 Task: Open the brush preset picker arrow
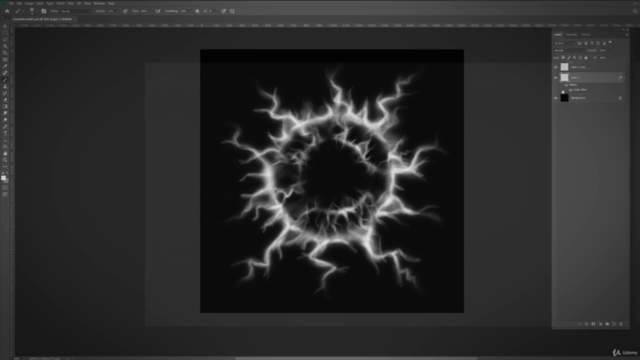37,11
